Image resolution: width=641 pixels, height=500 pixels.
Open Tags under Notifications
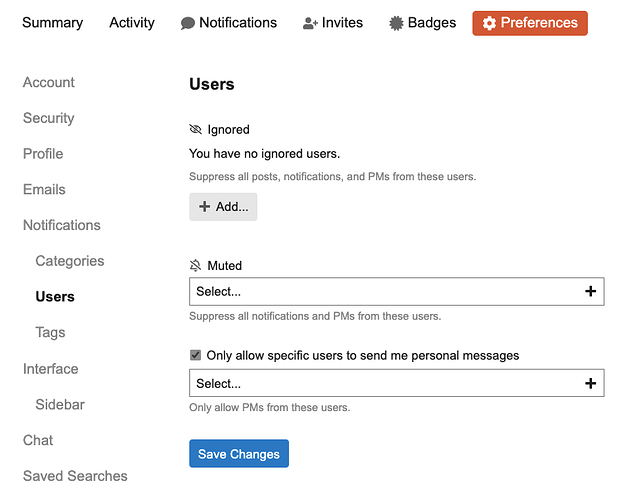pos(50,332)
